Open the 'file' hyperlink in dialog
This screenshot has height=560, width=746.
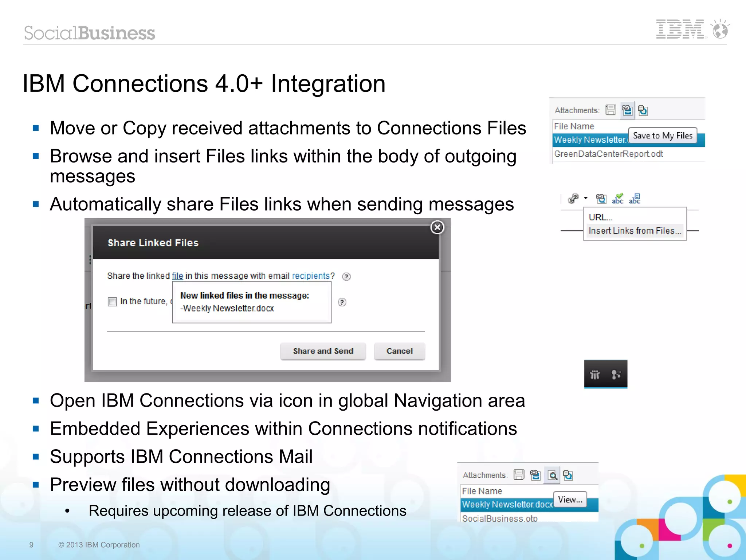pyautogui.click(x=177, y=276)
